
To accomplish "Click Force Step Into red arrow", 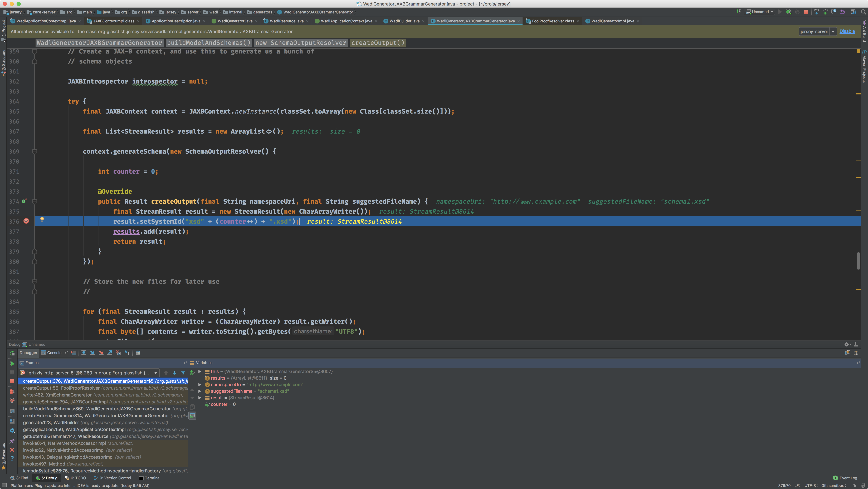I will (101, 353).
